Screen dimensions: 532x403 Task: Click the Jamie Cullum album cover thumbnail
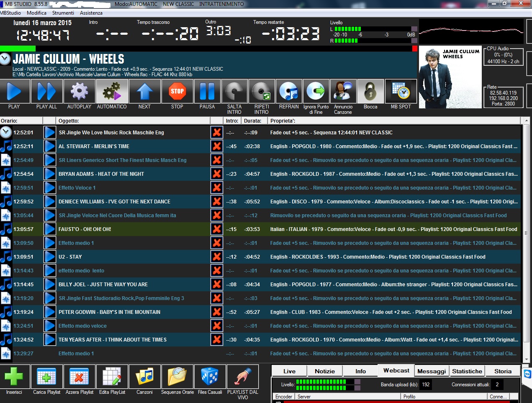pyautogui.click(x=450, y=77)
